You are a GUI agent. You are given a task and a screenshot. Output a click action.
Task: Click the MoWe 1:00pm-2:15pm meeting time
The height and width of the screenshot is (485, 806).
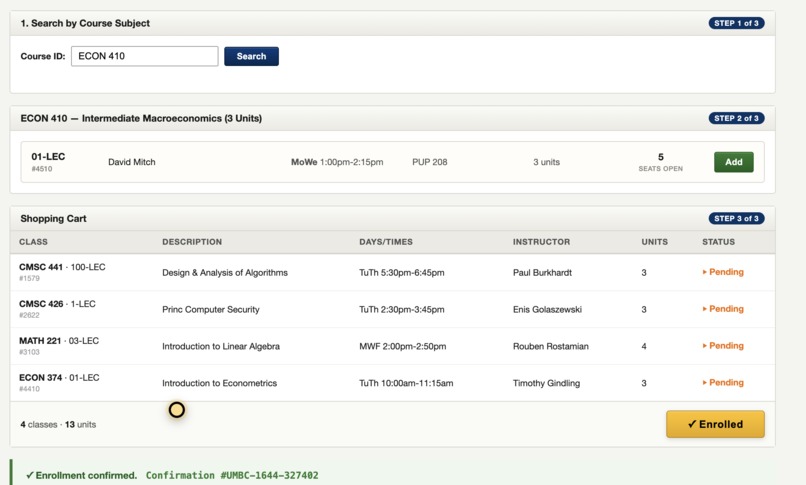337,162
